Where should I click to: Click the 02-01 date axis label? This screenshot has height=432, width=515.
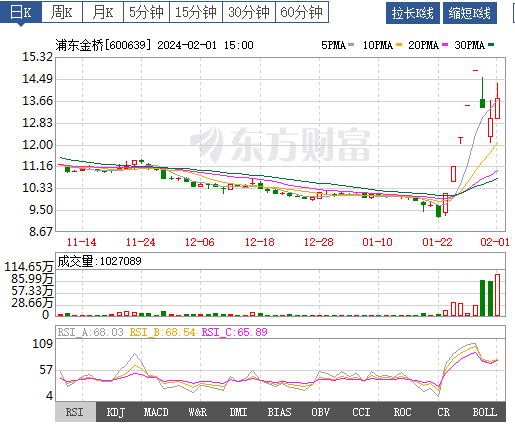tap(495, 242)
